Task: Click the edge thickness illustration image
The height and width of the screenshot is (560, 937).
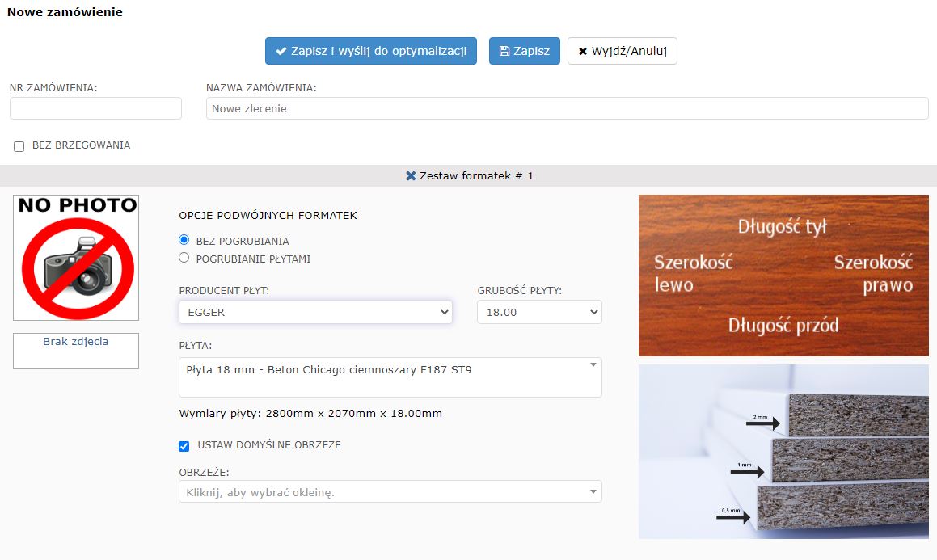Action: click(x=783, y=451)
